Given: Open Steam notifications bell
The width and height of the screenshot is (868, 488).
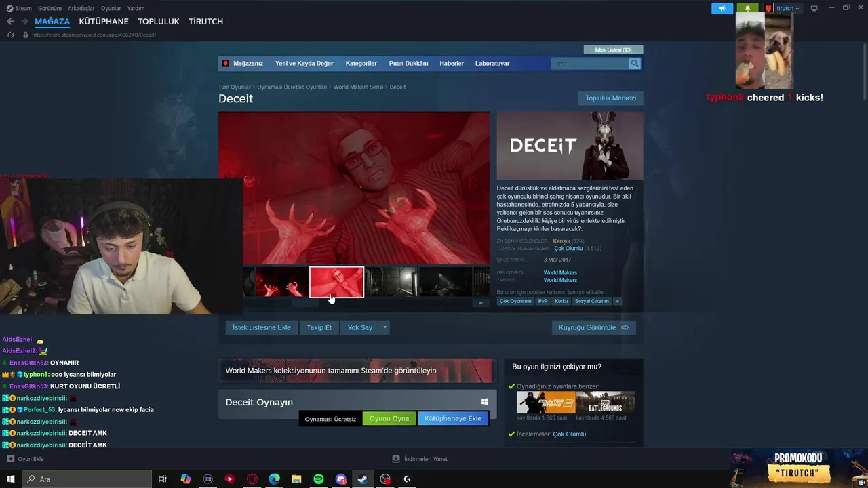Looking at the screenshot, I should click(x=748, y=8).
